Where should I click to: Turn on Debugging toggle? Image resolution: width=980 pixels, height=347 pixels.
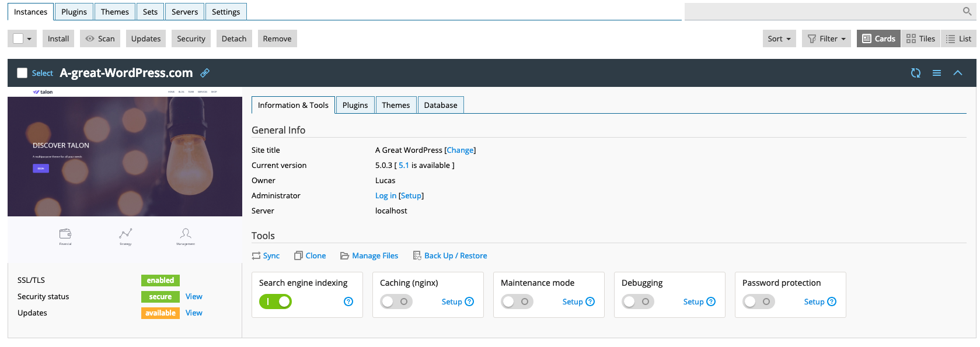coord(637,302)
